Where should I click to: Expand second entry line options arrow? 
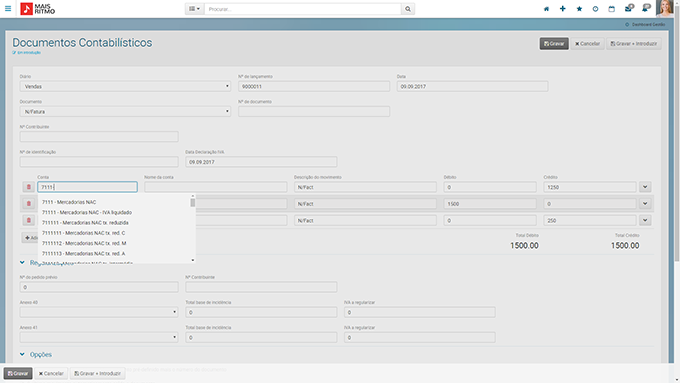coord(645,203)
